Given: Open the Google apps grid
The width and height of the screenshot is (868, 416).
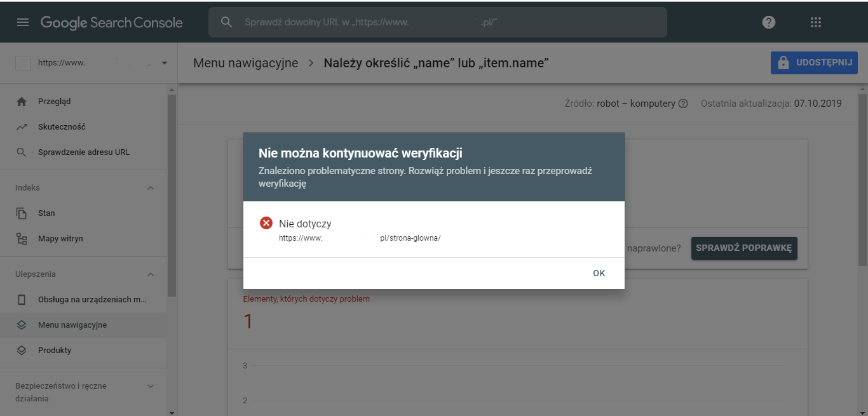Looking at the screenshot, I should tap(816, 22).
